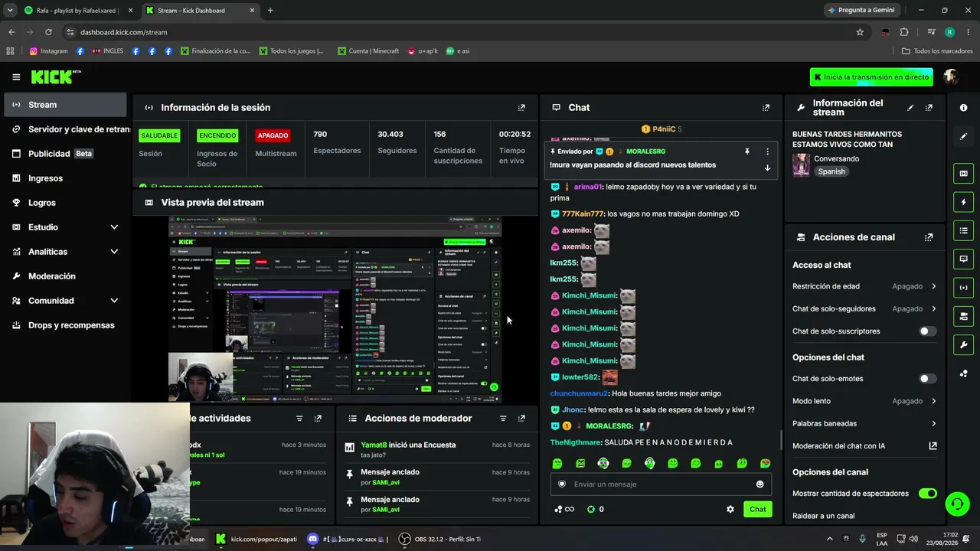Open the profile avatar menu
The height and width of the screenshot is (551, 980).
click(951, 77)
